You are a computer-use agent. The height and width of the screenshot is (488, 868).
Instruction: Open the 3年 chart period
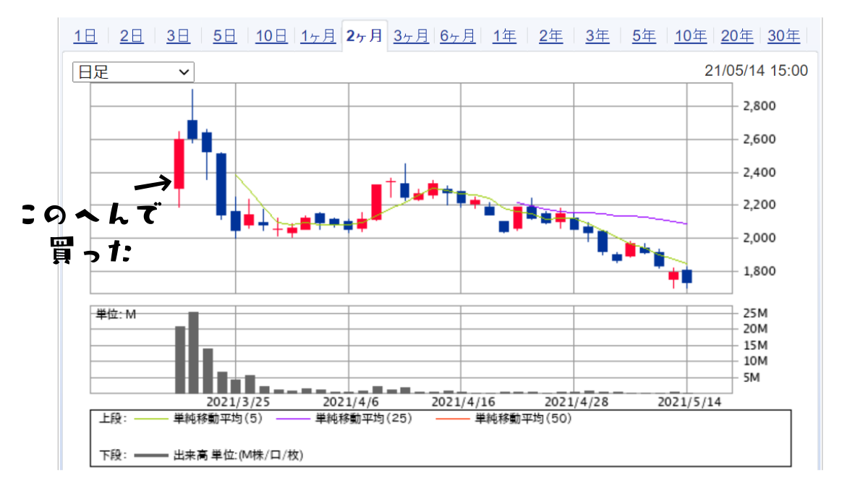(597, 35)
